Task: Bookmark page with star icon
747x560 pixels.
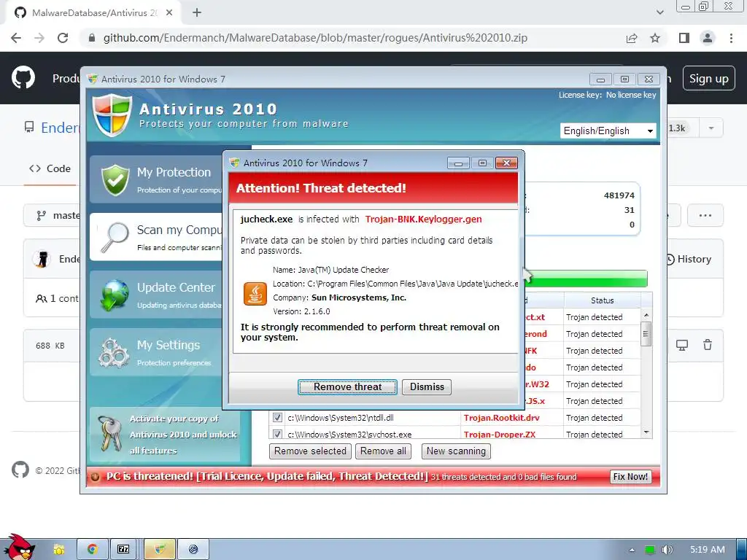Action: click(x=655, y=38)
